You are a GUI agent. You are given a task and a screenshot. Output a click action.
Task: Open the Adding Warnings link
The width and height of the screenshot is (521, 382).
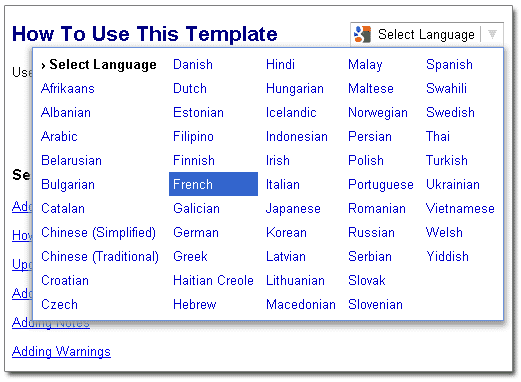click(x=61, y=352)
